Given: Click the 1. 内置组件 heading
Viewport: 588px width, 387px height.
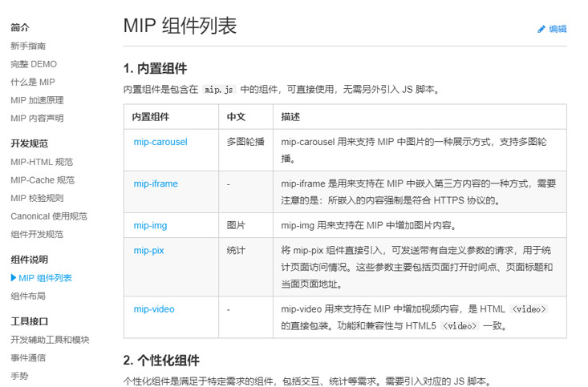Looking at the screenshot, I should [156, 69].
